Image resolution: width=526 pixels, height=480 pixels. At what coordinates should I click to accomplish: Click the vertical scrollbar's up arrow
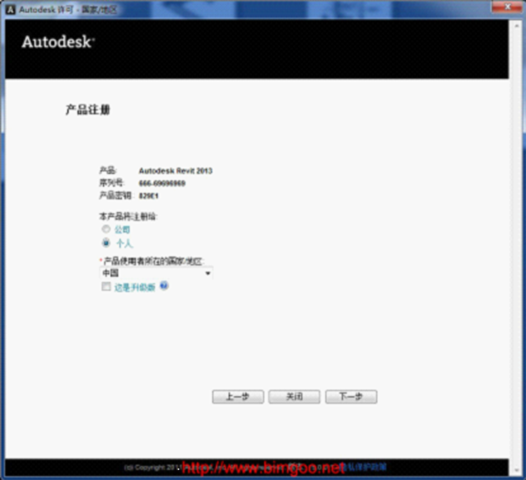(x=517, y=26)
